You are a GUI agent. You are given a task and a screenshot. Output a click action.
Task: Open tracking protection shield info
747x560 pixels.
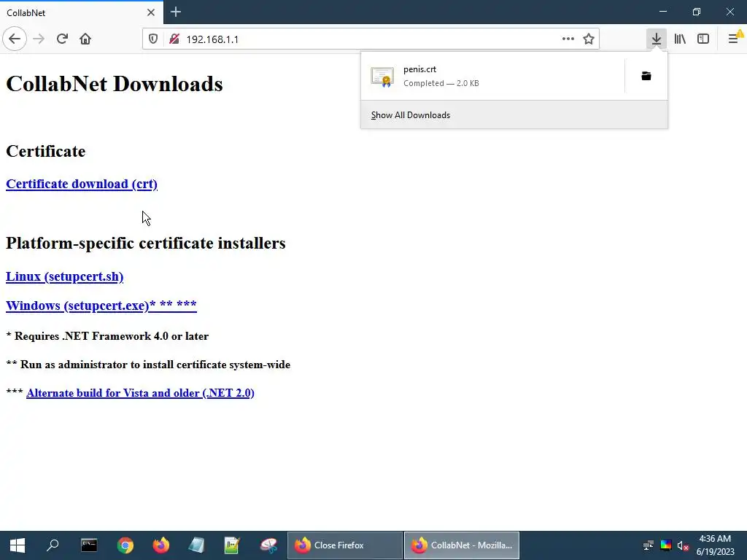coord(153,39)
